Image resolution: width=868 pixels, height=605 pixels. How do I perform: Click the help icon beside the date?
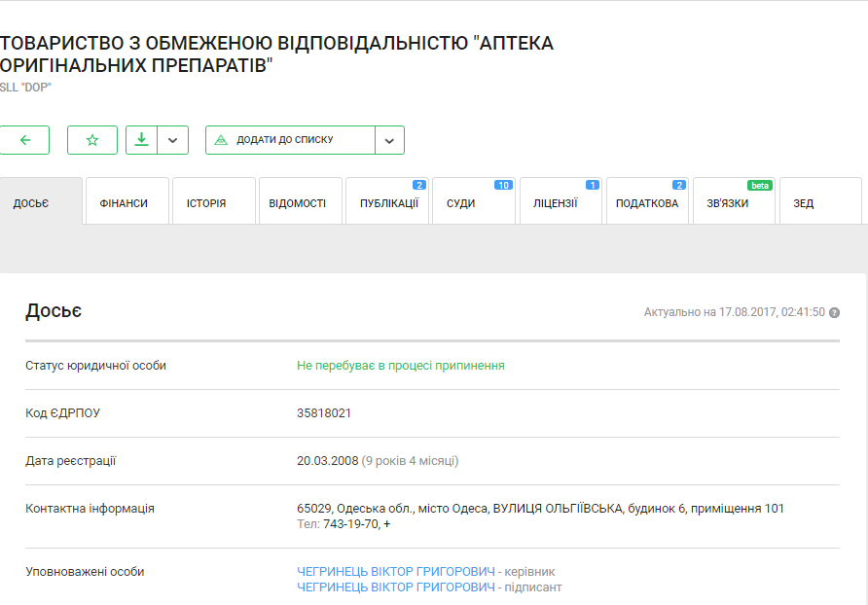point(834,312)
